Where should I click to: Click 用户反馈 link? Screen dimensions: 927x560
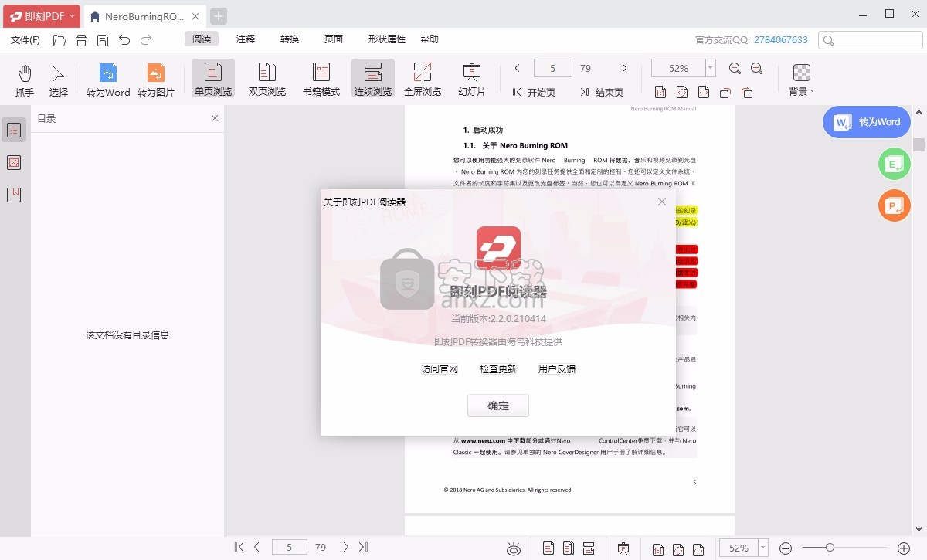click(557, 369)
